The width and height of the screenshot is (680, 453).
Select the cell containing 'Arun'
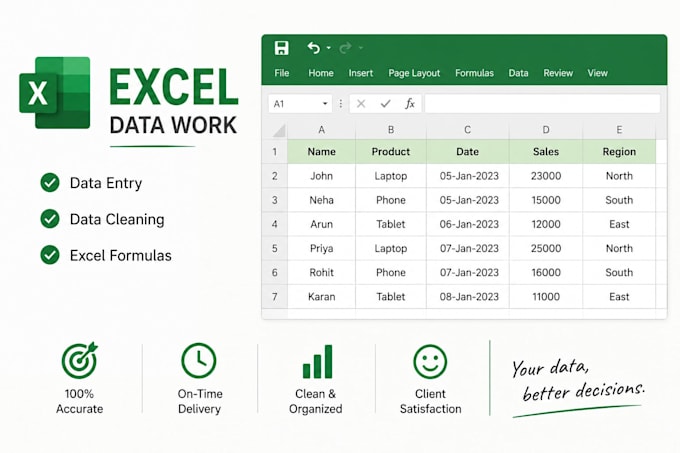click(321, 224)
